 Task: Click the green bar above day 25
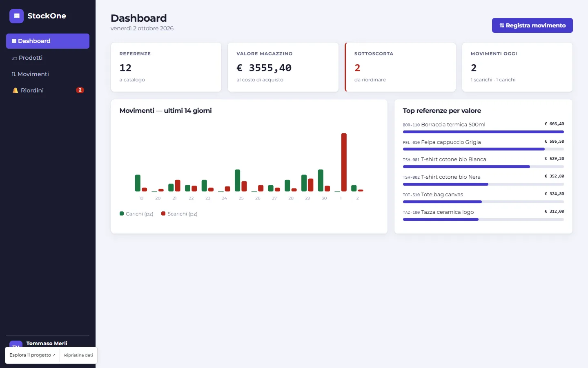point(238,180)
